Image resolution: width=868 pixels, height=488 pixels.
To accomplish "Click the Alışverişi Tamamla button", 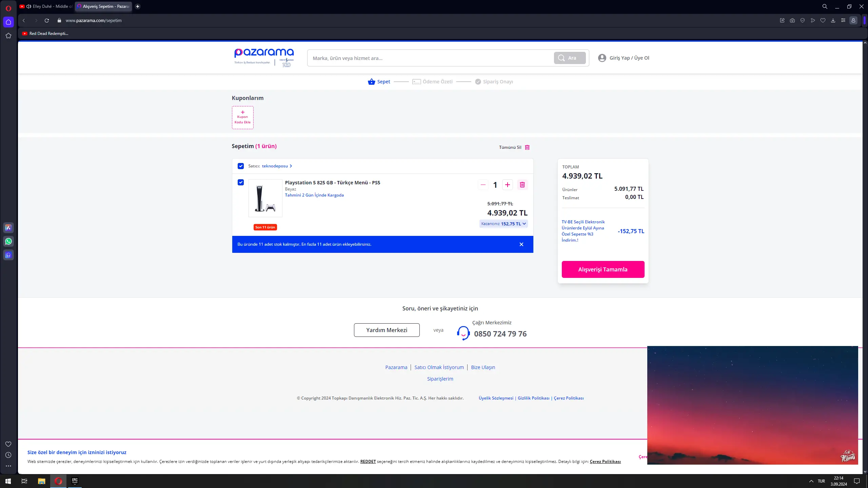I will (x=603, y=269).
